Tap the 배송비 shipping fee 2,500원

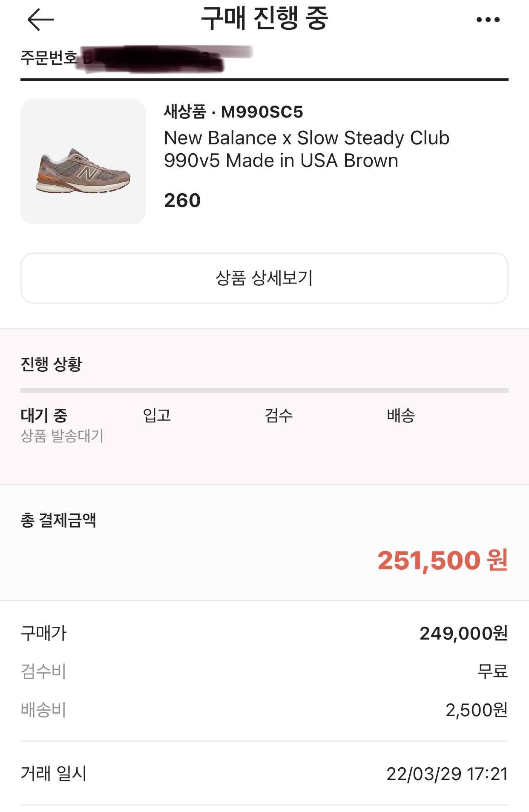[x=476, y=710]
